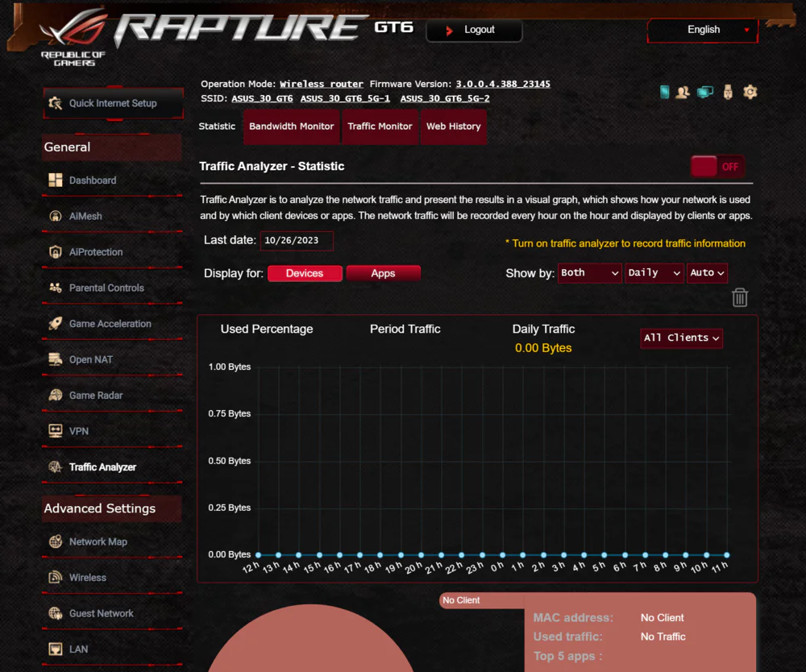Viewport: 806px width, 672px height.
Task: Click the ASUS_30_GT6_5G-1 SSID link
Action: (x=345, y=98)
